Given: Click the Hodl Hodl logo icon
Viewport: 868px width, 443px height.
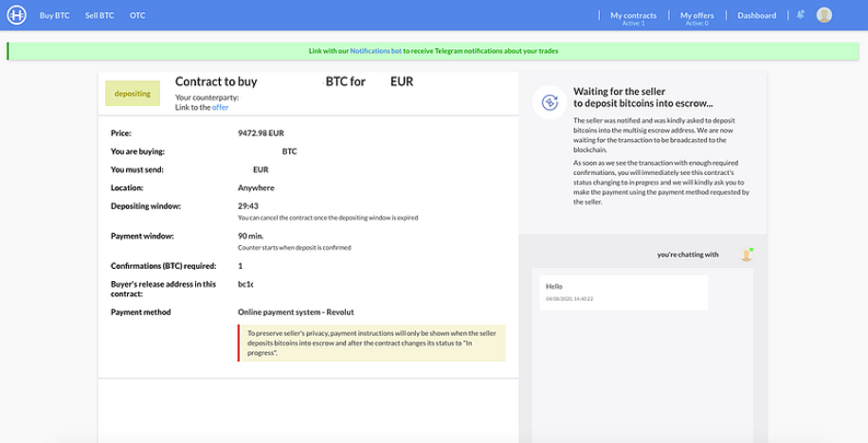Looking at the screenshot, I should coord(17,15).
